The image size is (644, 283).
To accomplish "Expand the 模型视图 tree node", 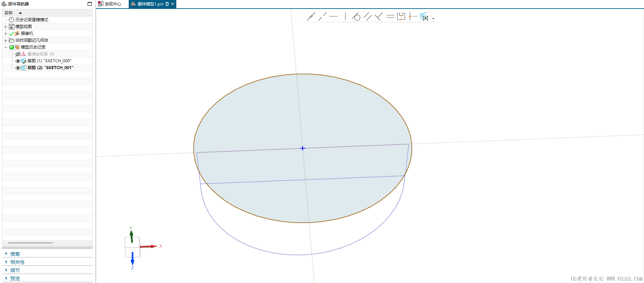I will pyautogui.click(x=5, y=27).
